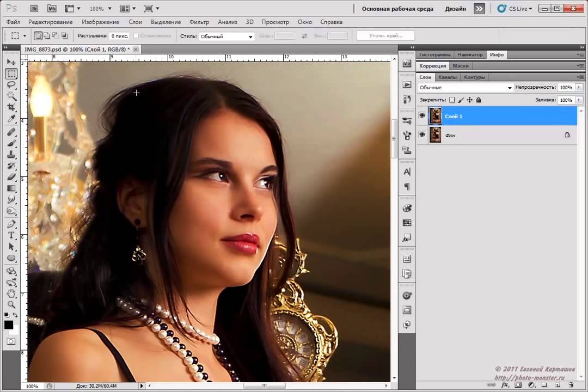
Task: Select the Pen tool
Action: [x=11, y=224]
